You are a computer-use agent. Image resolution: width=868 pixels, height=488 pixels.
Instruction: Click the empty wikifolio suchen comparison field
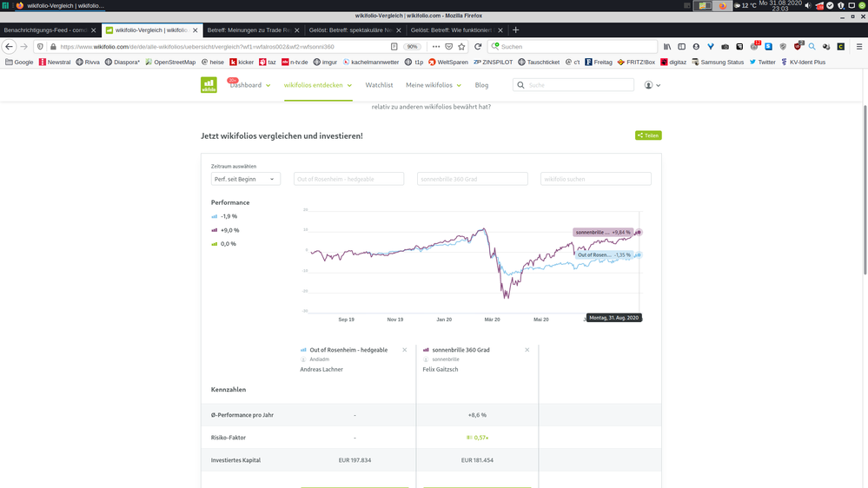click(595, 179)
